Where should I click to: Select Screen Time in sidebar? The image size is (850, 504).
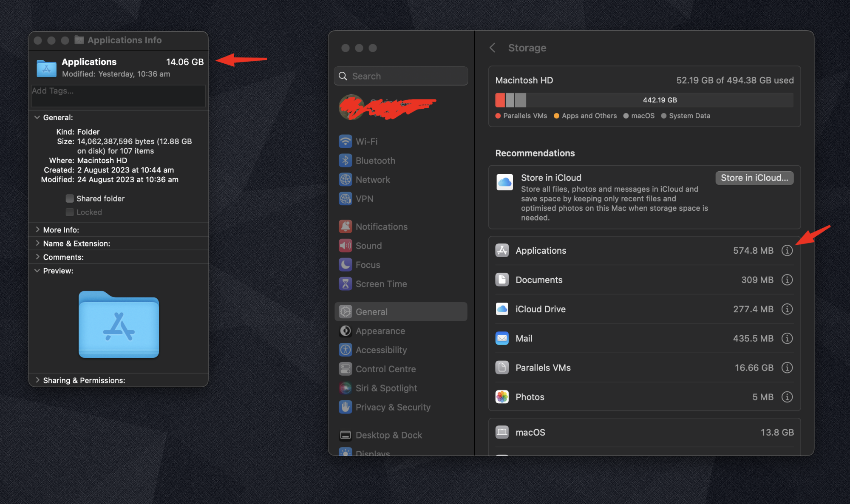click(x=401, y=284)
